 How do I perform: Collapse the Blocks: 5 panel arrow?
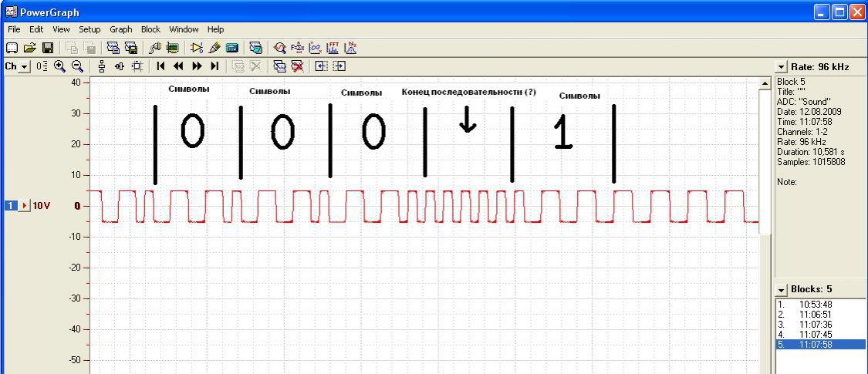click(782, 290)
